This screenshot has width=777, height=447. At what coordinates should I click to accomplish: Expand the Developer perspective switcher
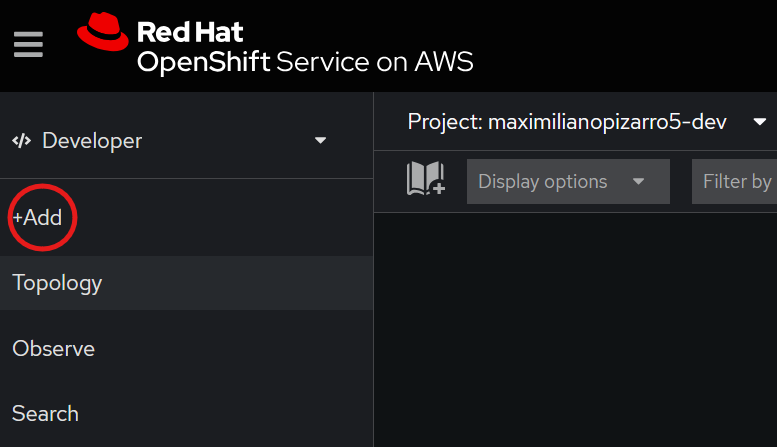click(x=170, y=141)
